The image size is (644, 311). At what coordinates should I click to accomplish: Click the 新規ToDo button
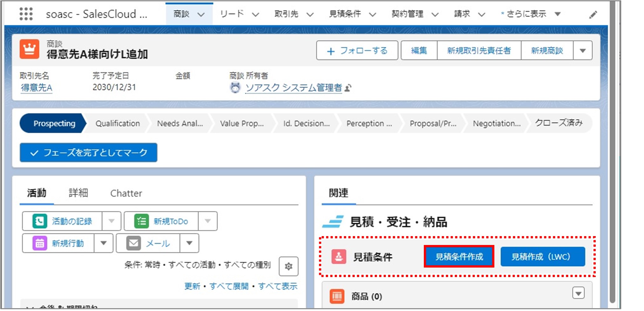[161, 221]
